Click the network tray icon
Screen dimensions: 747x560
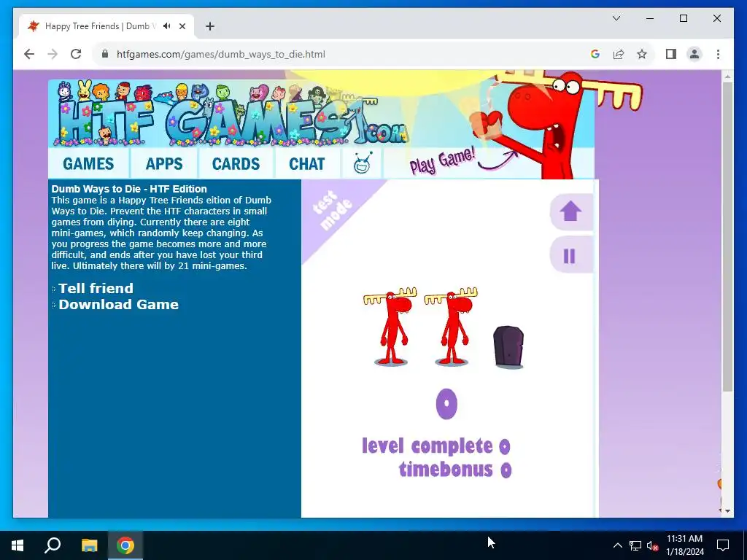[x=635, y=545]
